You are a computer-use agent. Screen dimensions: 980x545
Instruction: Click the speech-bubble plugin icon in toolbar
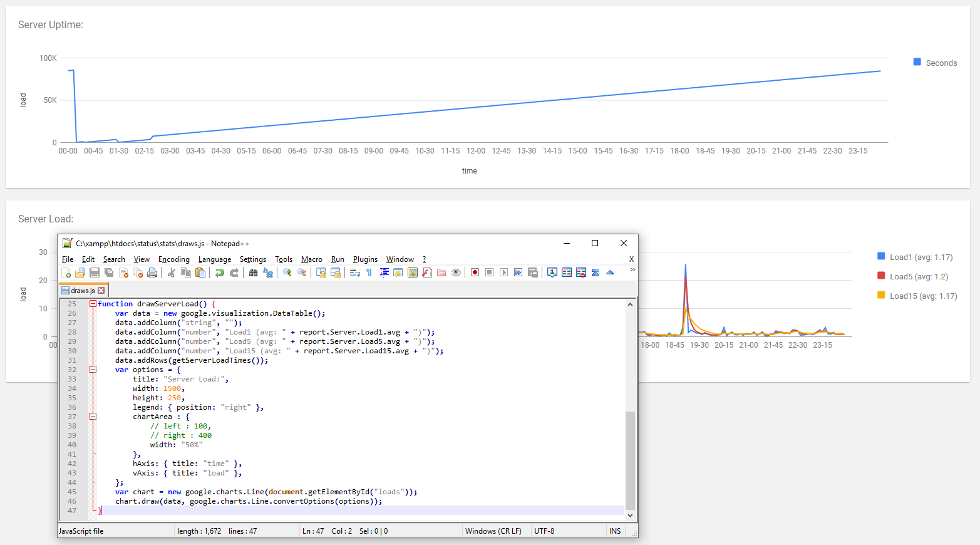coord(552,272)
